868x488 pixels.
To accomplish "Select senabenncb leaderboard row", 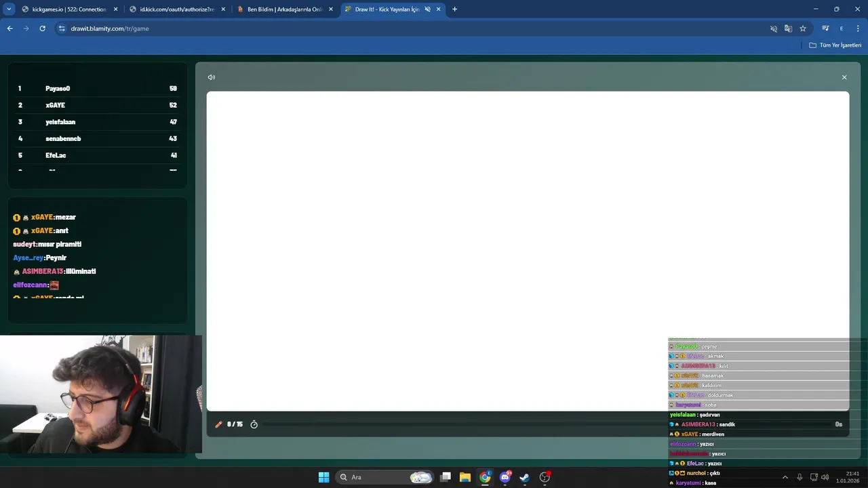I will point(98,138).
